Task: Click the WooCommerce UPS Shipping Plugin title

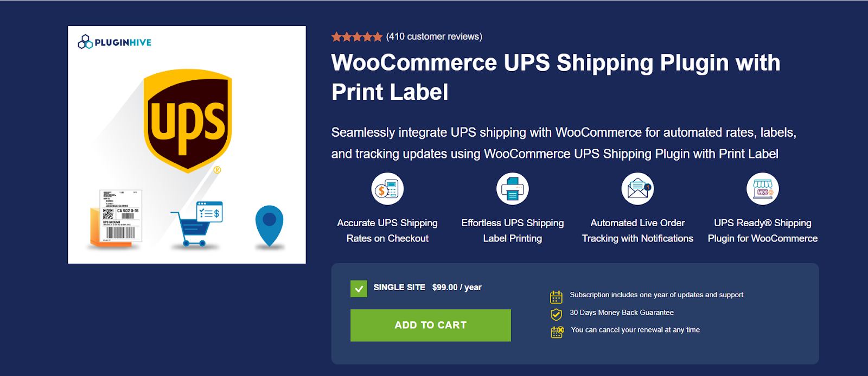Action: pyautogui.click(x=556, y=77)
